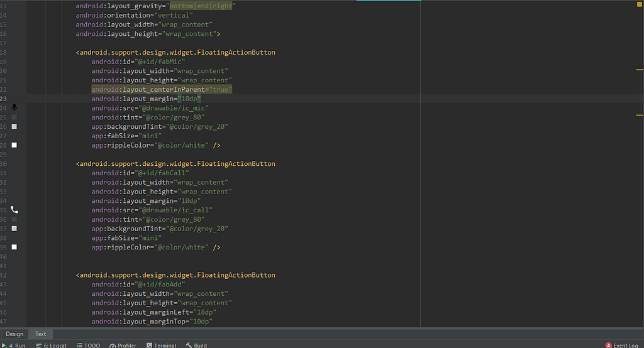This screenshot has width=644, height=348.
Task: Open the grey_20 color swatch on line 26
Action: (x=14, y=126)
